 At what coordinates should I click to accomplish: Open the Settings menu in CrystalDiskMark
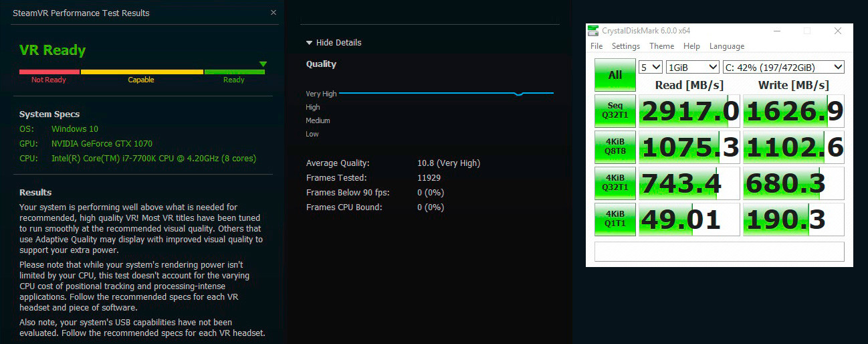626,46
